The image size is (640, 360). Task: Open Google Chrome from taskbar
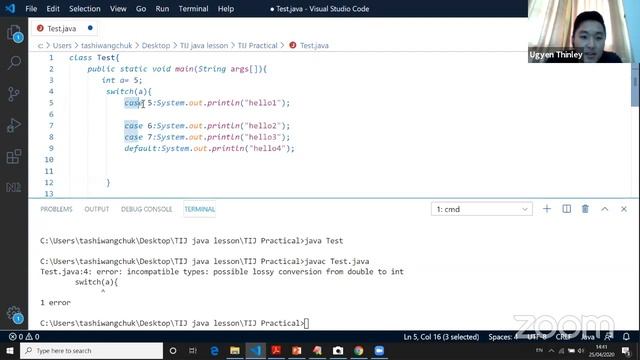click(x=358, y=351)
